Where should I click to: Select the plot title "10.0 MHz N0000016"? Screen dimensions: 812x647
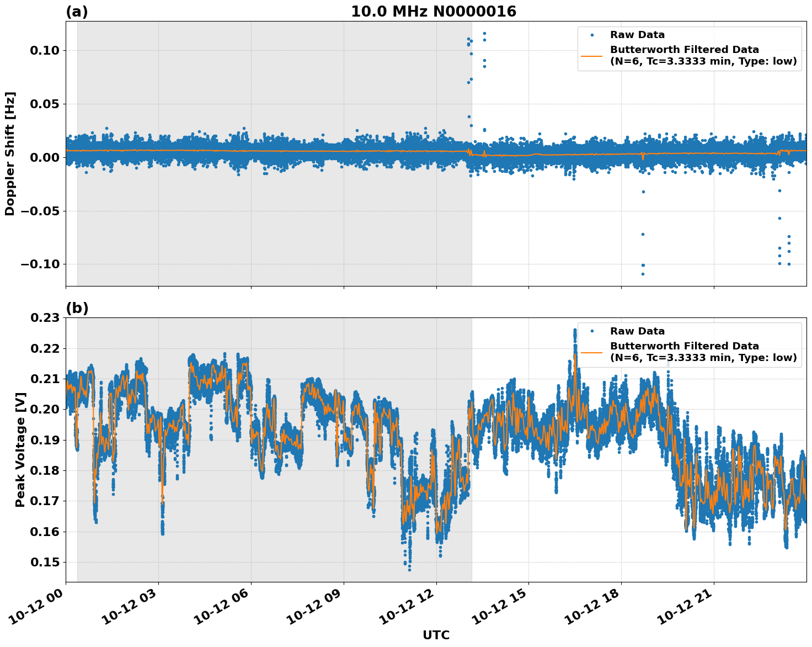click(x=433, y=12)
